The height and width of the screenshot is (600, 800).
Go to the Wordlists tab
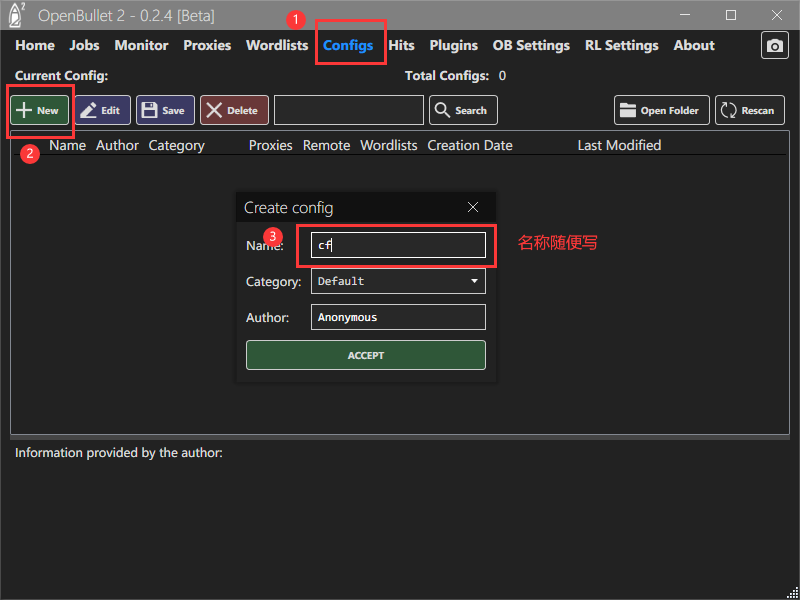(x=277, y=45)
